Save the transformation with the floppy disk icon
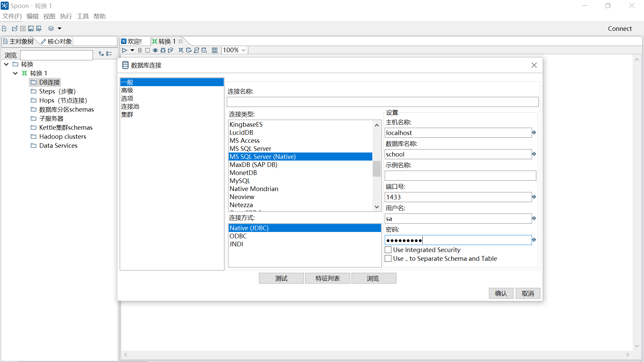The image size is (644, 362). pyautogui.click(x=30, y=28)
